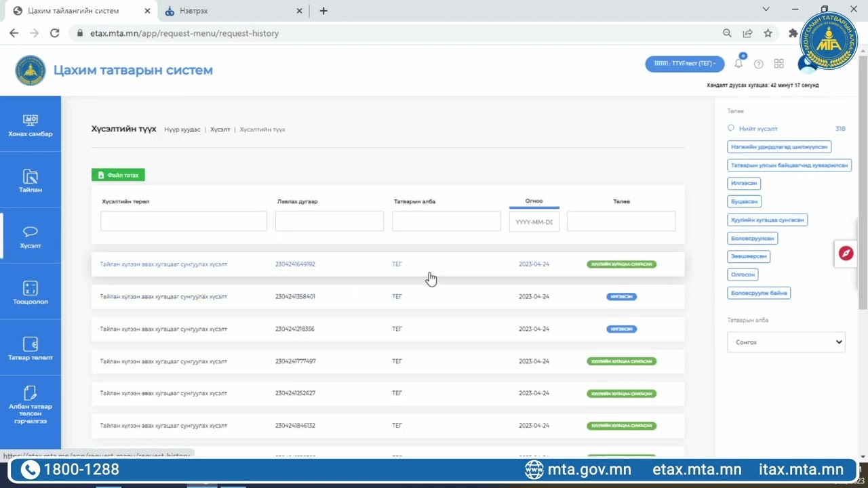The height and width of the screenshot is (488, 868).
Task: Select the Нийт хүсэлт radio option
Action: coord(731,128)
